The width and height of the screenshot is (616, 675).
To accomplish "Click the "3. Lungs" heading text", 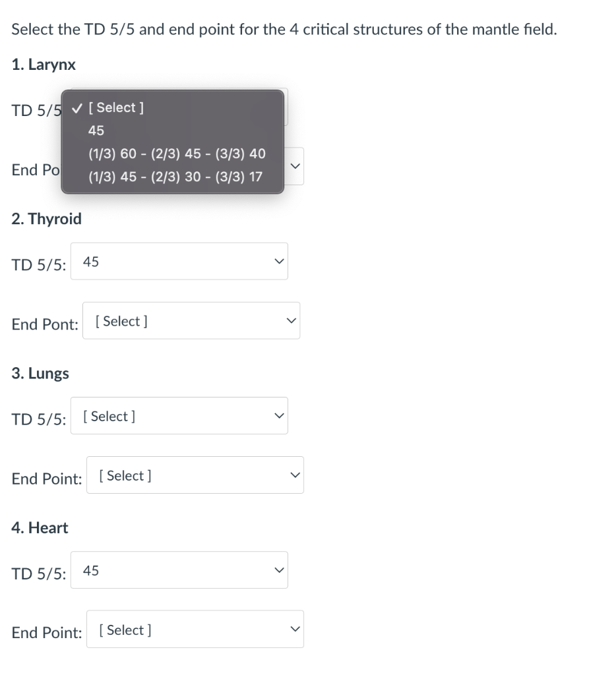I will (x=40, y=373).
